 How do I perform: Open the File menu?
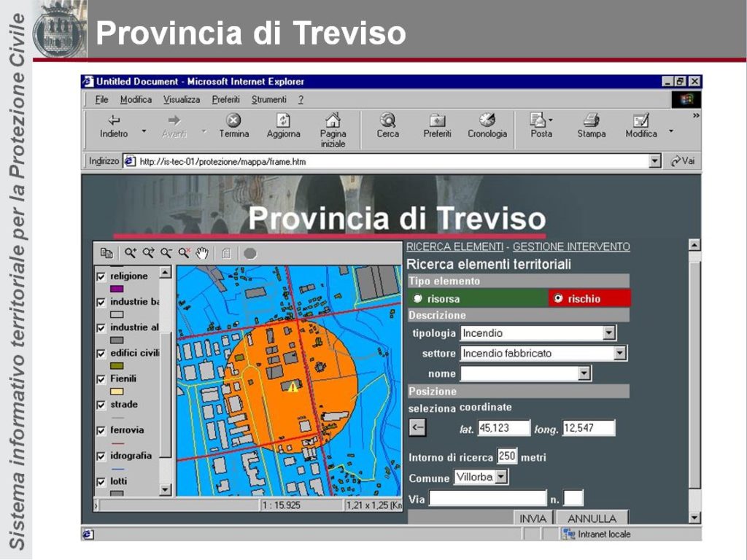pos(101,99)
